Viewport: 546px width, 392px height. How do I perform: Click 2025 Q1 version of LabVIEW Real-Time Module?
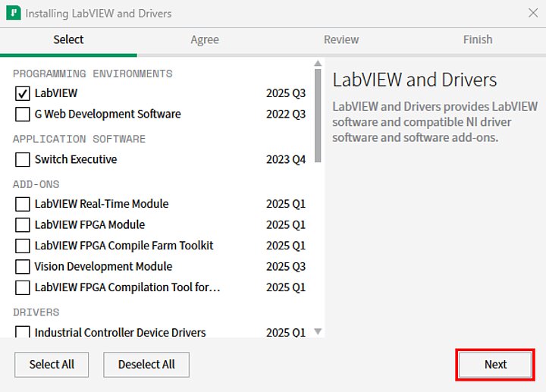286,204
